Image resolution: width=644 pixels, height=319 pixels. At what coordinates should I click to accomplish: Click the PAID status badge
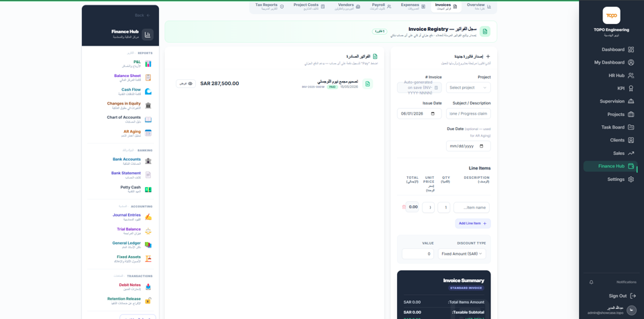pyautogui.click(x=332, y=87)
